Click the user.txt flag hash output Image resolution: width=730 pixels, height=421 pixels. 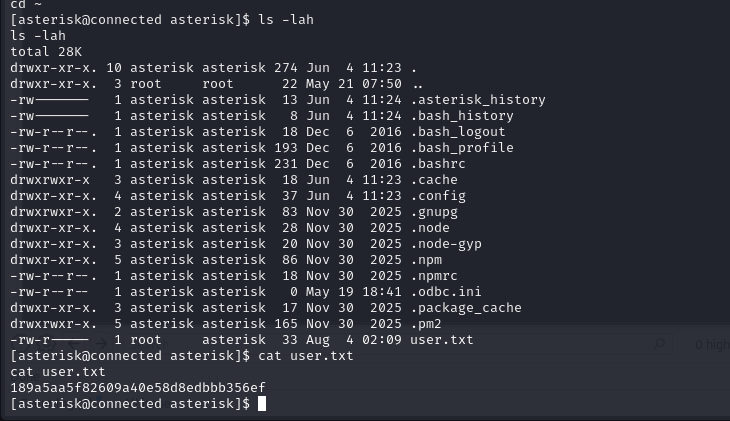pos(138,387)
